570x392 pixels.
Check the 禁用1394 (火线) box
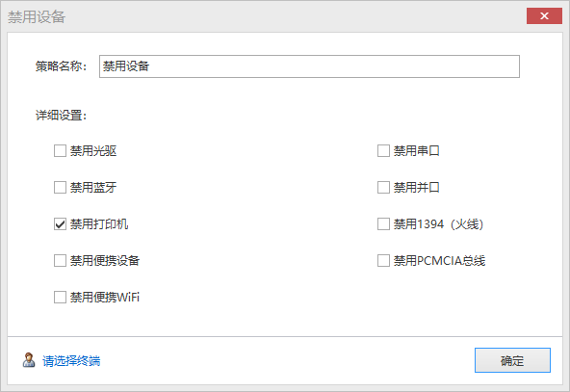[383, 224]
